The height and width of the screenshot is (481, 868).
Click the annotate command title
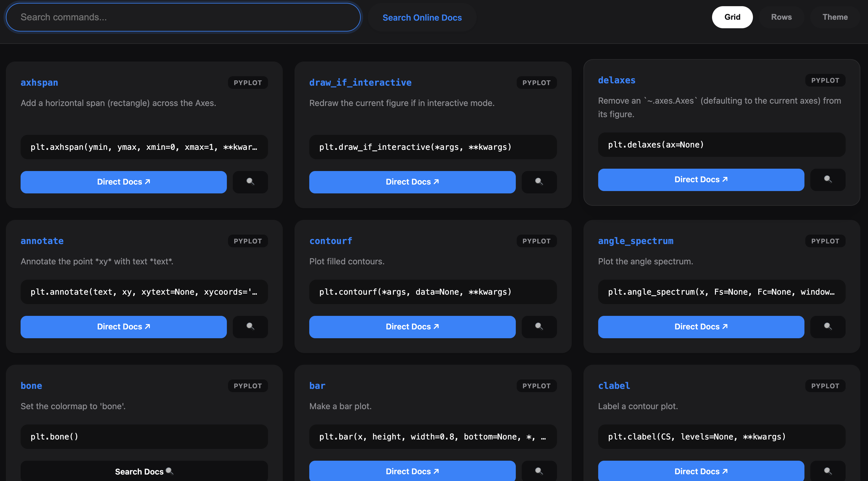42,241
